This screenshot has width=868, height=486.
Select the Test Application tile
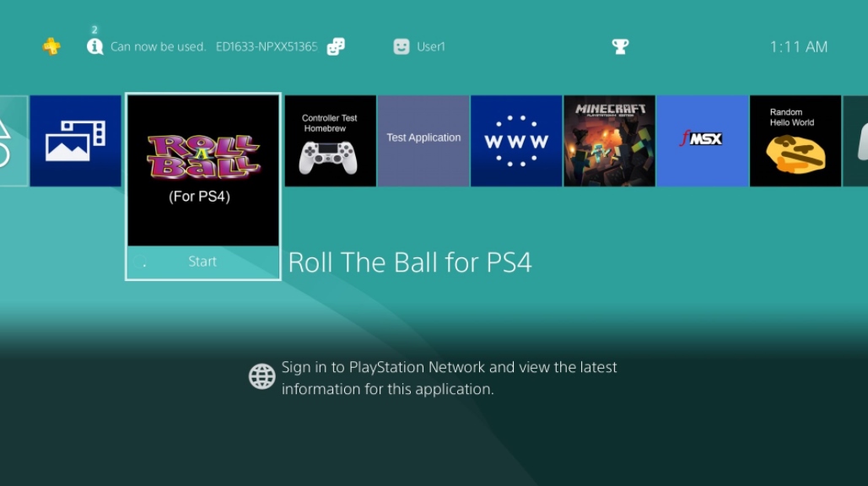[x=423, y=141]
